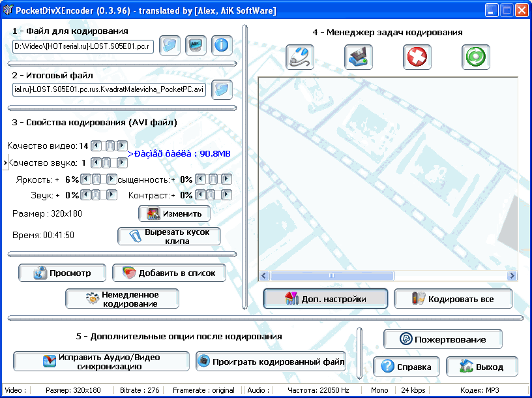This screenshot has height=398, width=532.
Task: Click the sound quality slider thumb
Action: pos(106,162)
